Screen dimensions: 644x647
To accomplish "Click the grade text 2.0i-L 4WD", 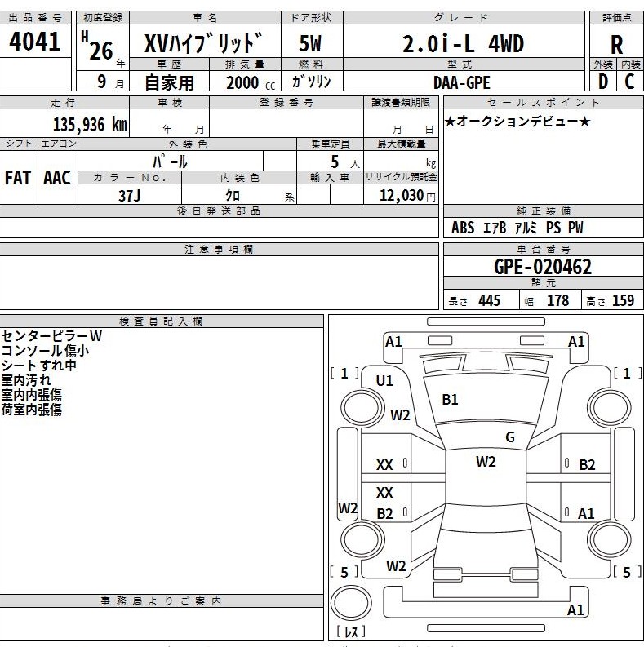I will click(x=463, y=44).
